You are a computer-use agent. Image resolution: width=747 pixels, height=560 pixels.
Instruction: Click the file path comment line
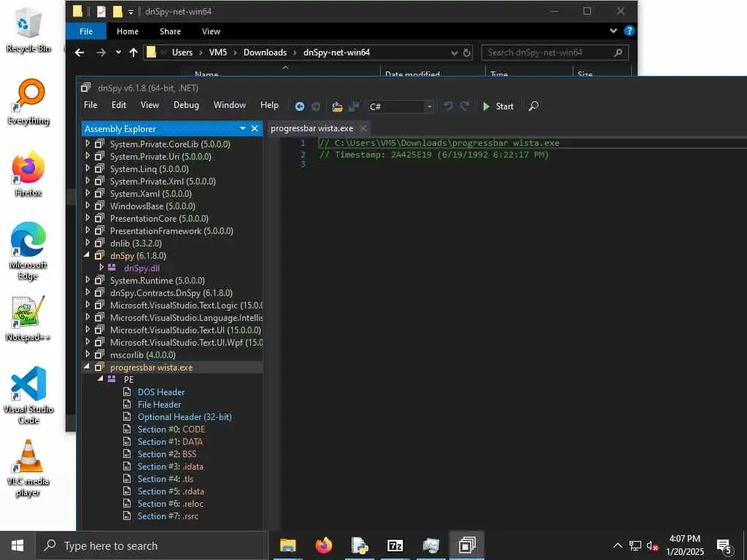(x=438, y=143)
